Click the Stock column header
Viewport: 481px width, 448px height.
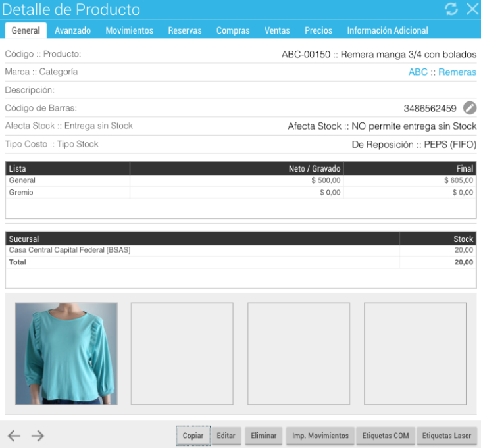[438, 239]
